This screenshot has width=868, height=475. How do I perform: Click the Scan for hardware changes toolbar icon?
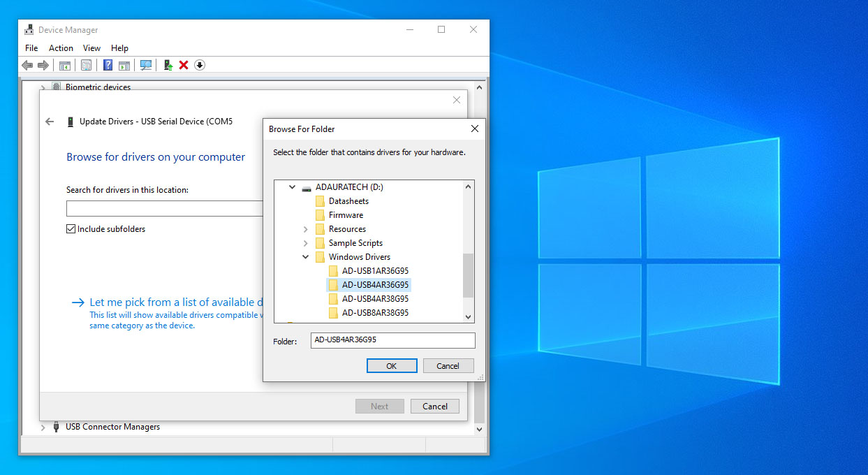coord(146,65)
